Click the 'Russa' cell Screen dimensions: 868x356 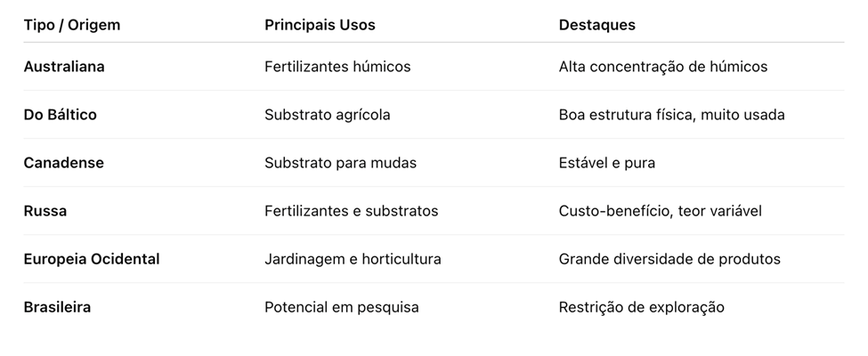[x=45, y=211]
